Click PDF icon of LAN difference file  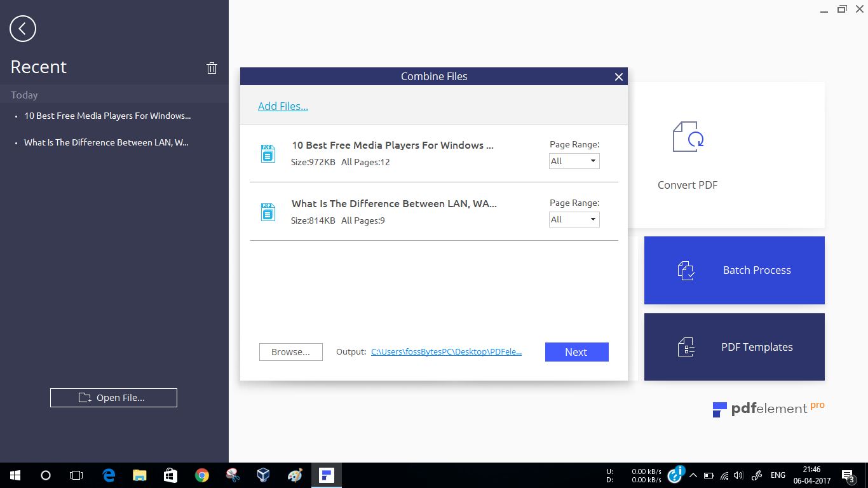point(268,212)
